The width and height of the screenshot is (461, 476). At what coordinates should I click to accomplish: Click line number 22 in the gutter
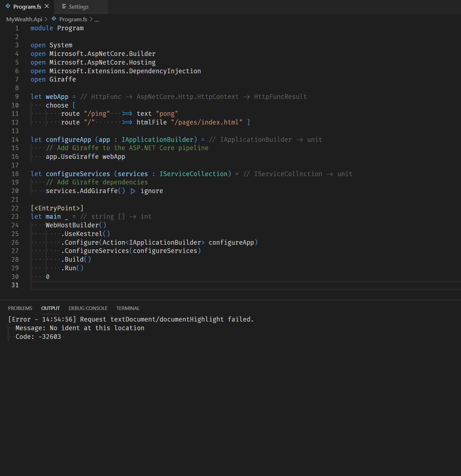tap(15, 208)
